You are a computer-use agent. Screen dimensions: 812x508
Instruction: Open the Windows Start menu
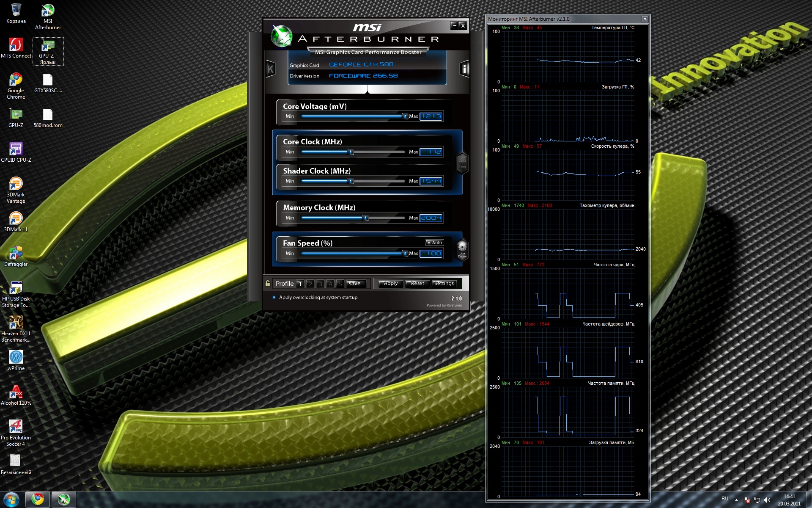(11, 500)
